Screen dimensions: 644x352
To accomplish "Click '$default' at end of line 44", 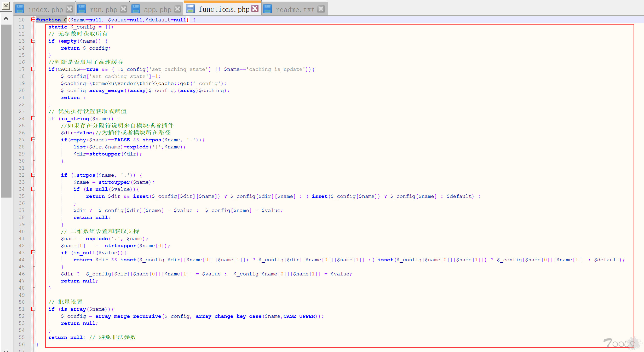I will [606, 260].
